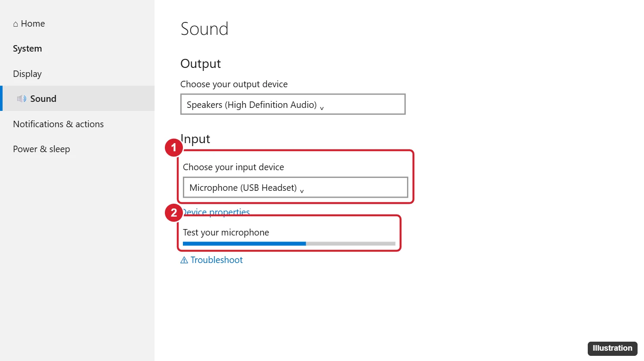Click the microphone test level bar
This screenshot has height=361, width=644.
289,244
